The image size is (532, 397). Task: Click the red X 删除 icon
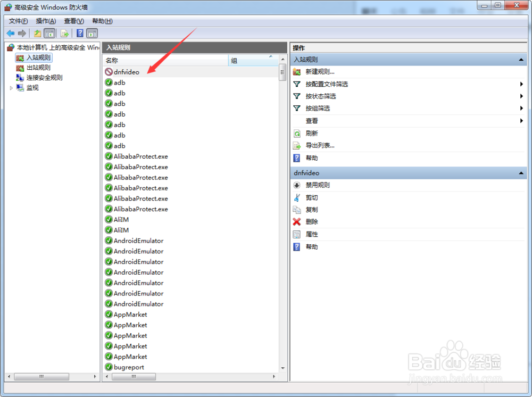click(297, 221)
